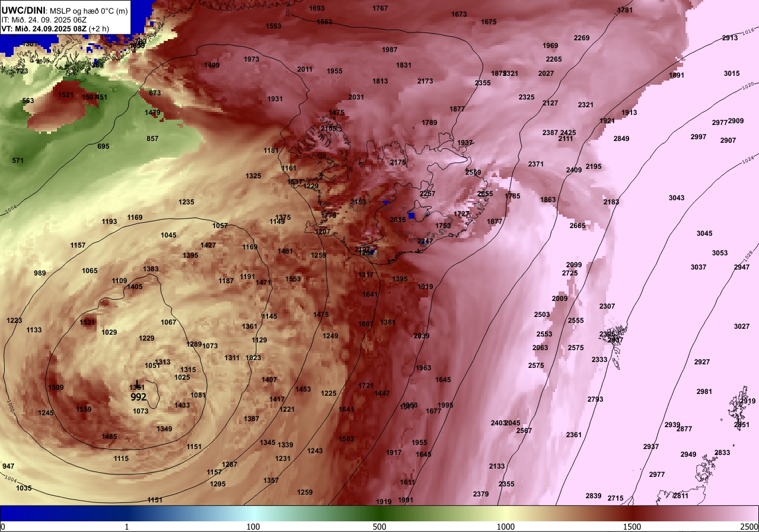Click the value '1509'

click(56, 387)
